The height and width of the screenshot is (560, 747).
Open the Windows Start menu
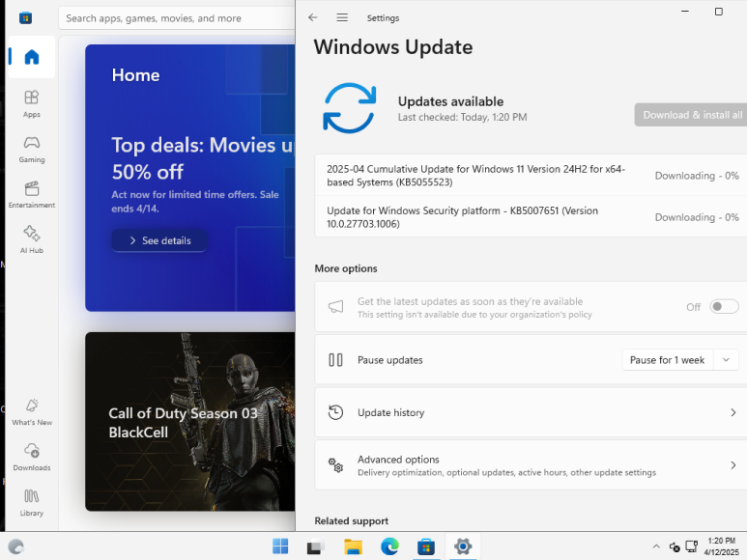280,546
